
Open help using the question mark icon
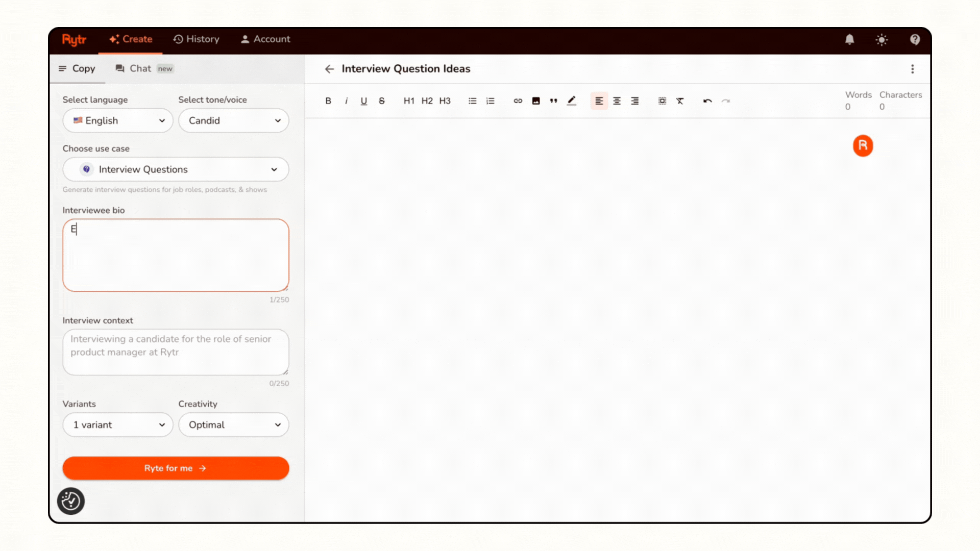[915, 39]
